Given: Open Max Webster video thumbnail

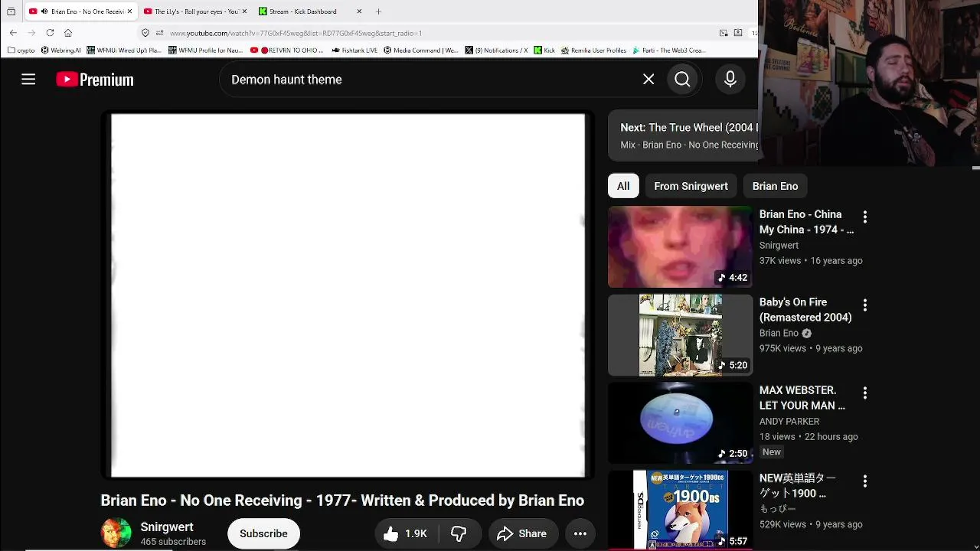Looking at the screenshot, I should (681, 422).
